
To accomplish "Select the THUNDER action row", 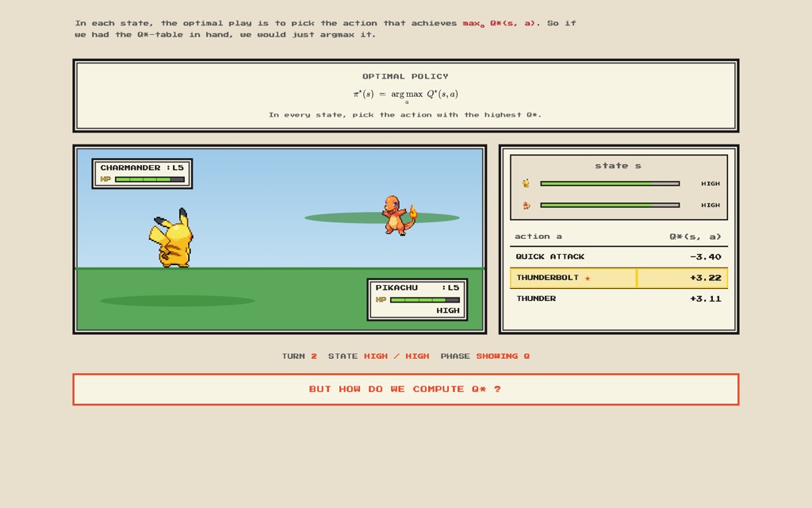I will click(x=619, y=298).
